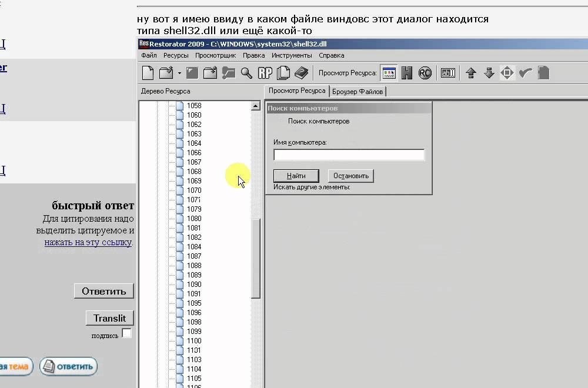Viewport: 588px width, 388px height.
Task: Open the Правка menu
Action: [253, 55]
